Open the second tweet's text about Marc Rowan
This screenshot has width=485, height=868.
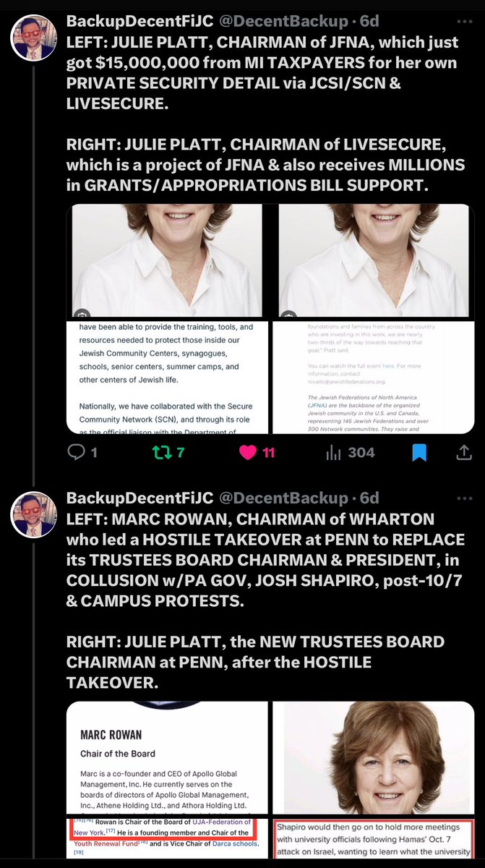point(266,592)
